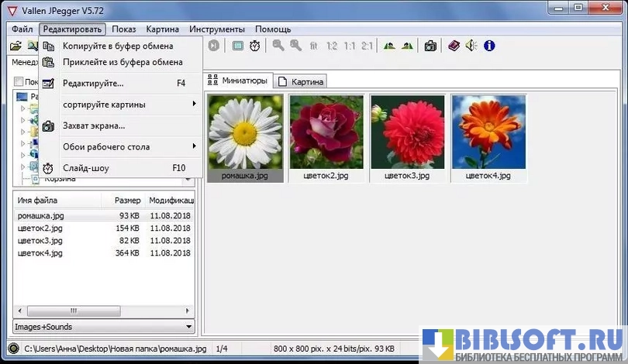Screen dimensions: 628x364
Task: Click the speaker sound toolbar icon
Action: coord(471,46)
